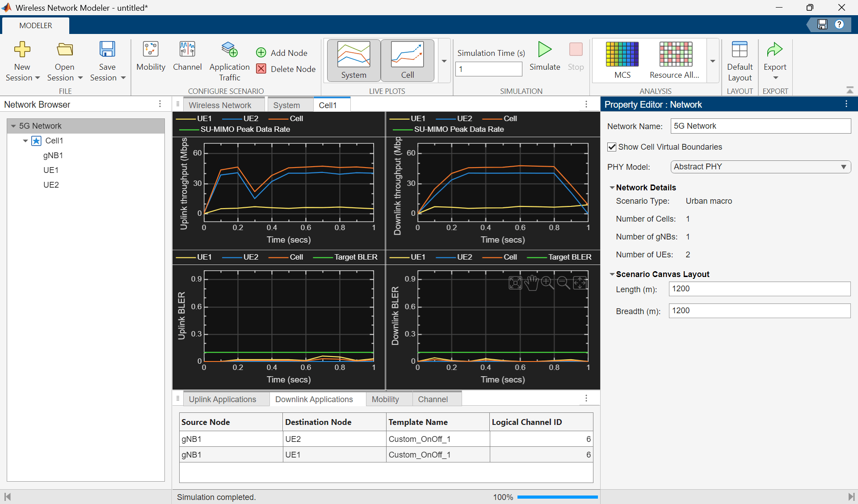Viewport: 858px width, 504px height.
Task: Open the PHY Model dropdown
Action: [760, 167]
